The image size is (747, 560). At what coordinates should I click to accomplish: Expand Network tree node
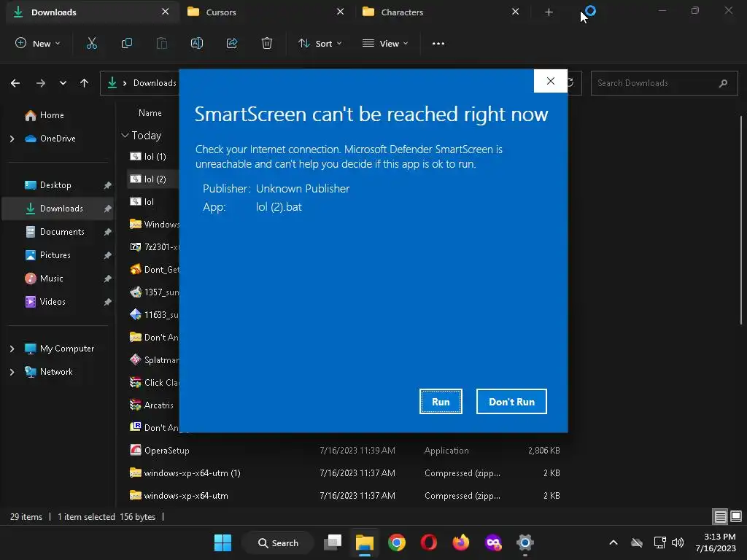point(12,372)
